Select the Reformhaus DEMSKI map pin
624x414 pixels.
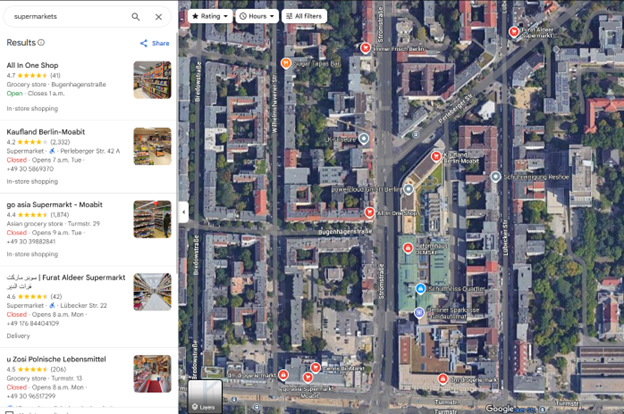(408, 248)
